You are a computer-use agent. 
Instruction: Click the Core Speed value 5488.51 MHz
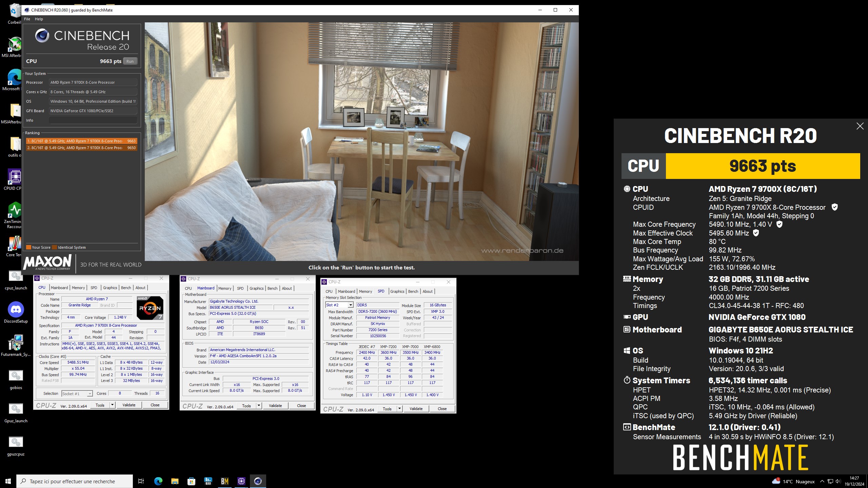coord(78,362)
